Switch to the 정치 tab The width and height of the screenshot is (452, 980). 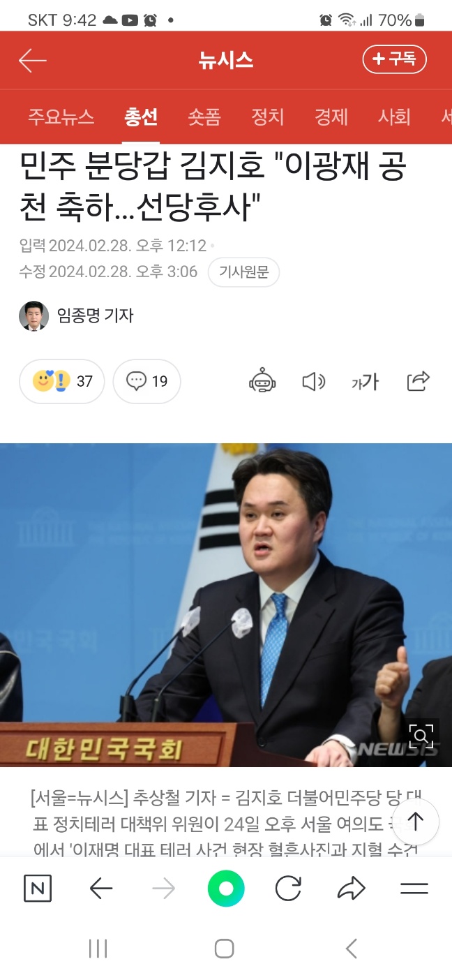(268, 117)
